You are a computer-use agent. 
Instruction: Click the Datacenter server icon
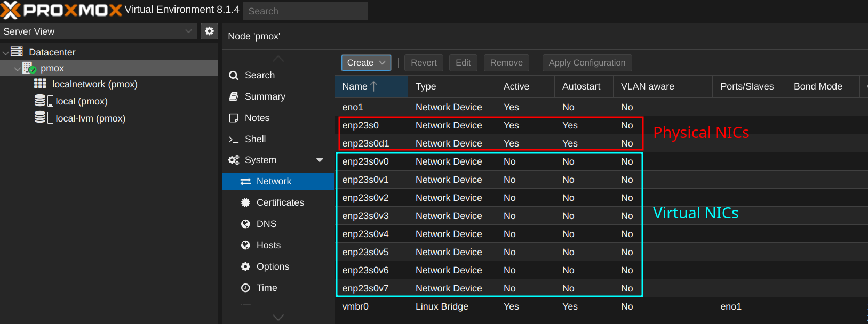tap(17, 52)
